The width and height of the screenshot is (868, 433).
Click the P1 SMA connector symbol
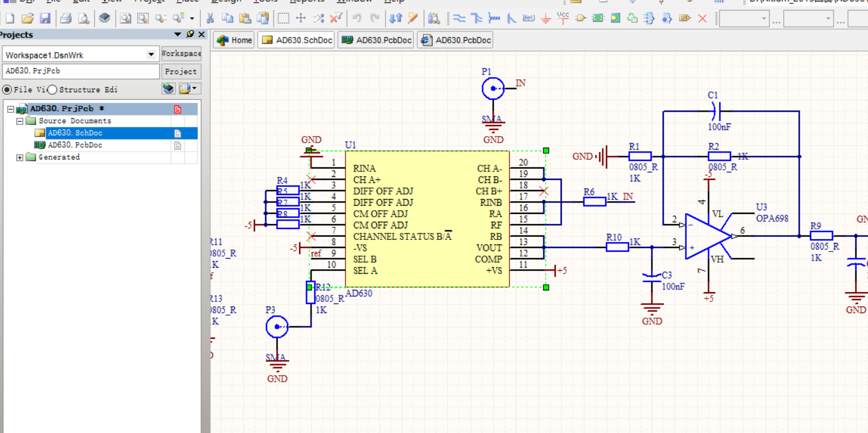[493, 89]
